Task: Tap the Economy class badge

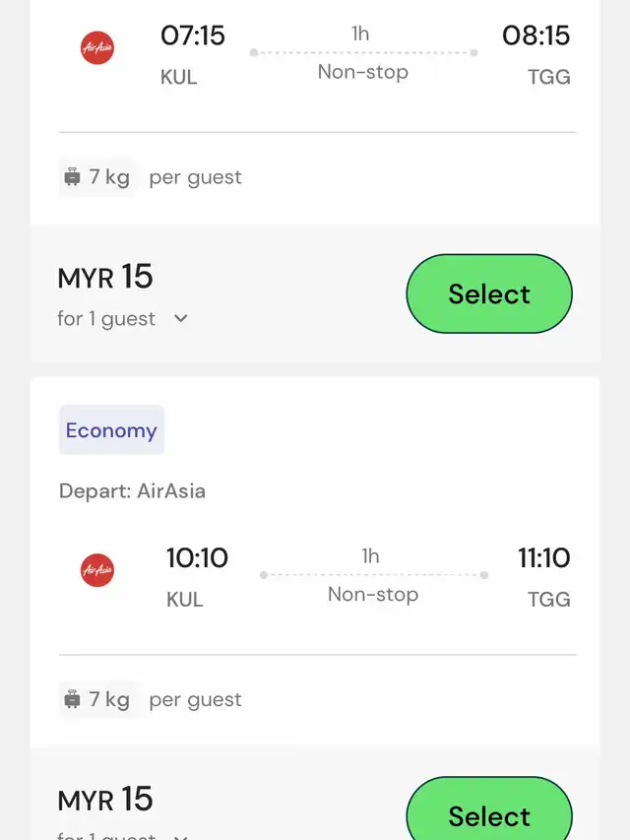Action: (111, 429)
